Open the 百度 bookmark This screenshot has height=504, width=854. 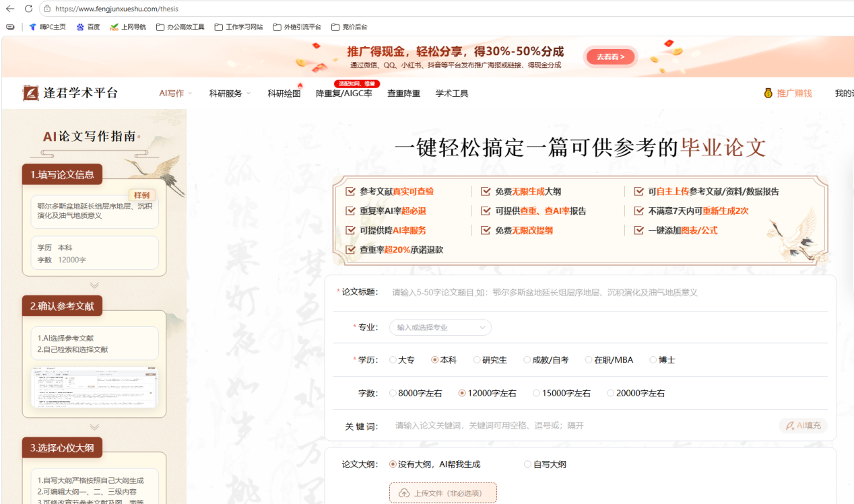[x=88, y=27]
